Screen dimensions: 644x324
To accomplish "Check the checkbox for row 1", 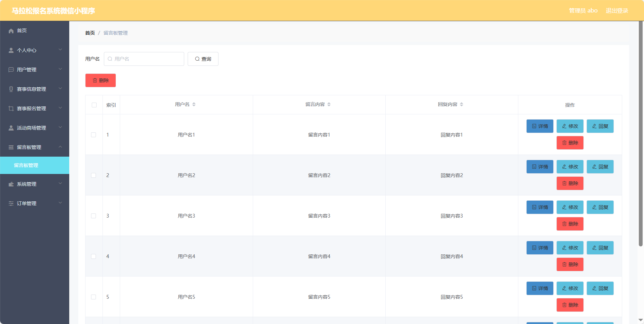I will [x=93, y=135].
